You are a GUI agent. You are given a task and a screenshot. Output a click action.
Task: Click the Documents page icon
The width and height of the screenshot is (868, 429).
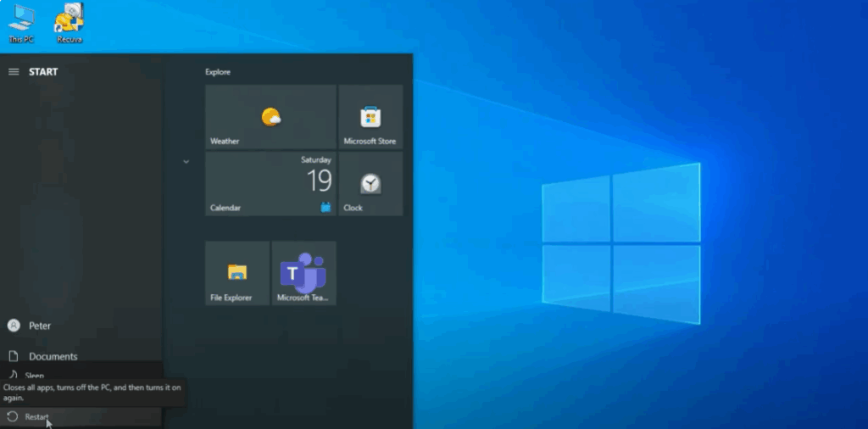tap(13, 357)
